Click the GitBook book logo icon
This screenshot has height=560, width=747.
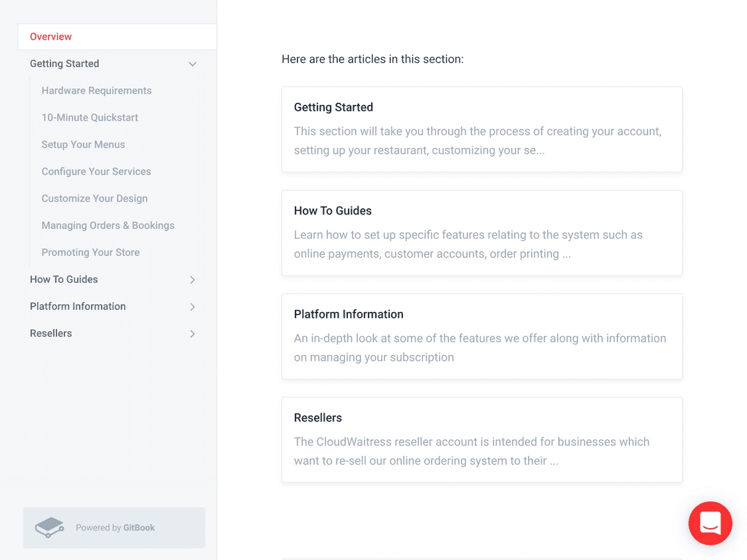click(x=50, y=527)
